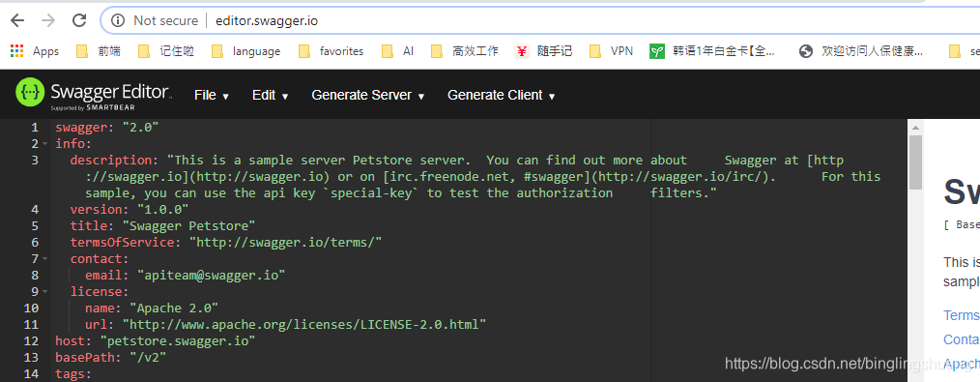
Task: Reload the page with the refresh icon
Action: (x=79, y=20)
